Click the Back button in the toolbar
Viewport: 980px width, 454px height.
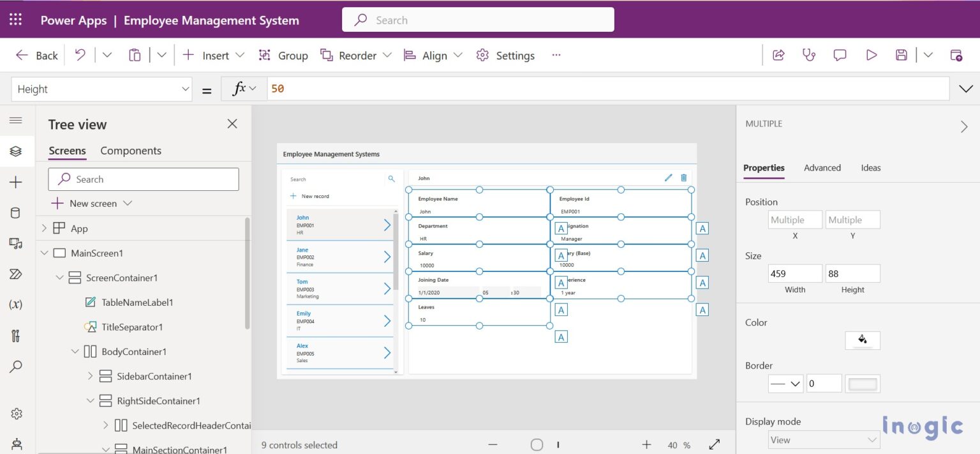(x=36, y=55)
